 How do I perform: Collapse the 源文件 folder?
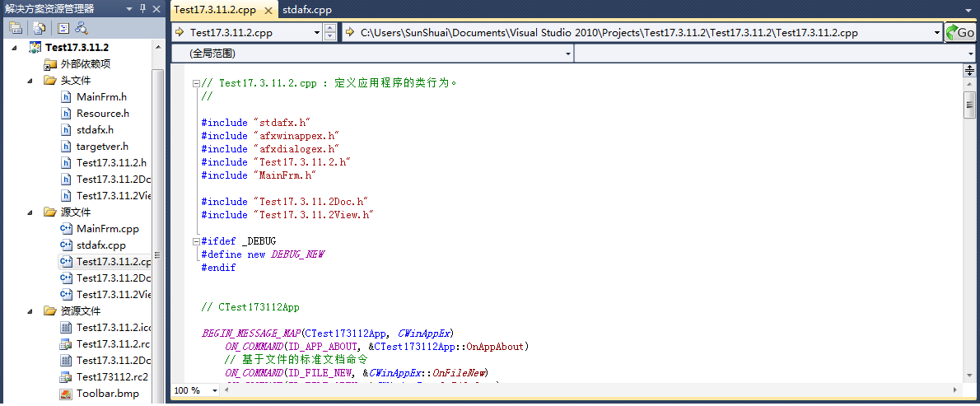pos(30,212)
